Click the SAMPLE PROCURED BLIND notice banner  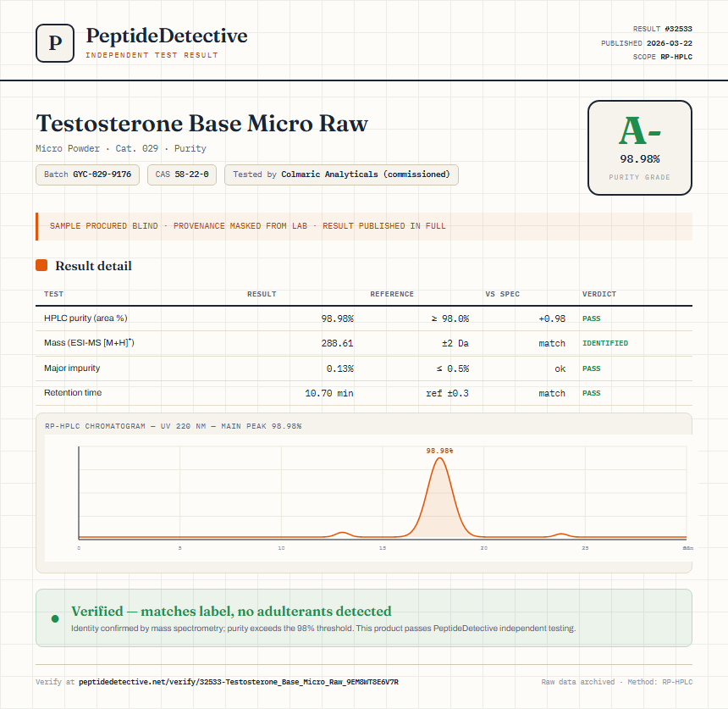(x=364, y=226)
